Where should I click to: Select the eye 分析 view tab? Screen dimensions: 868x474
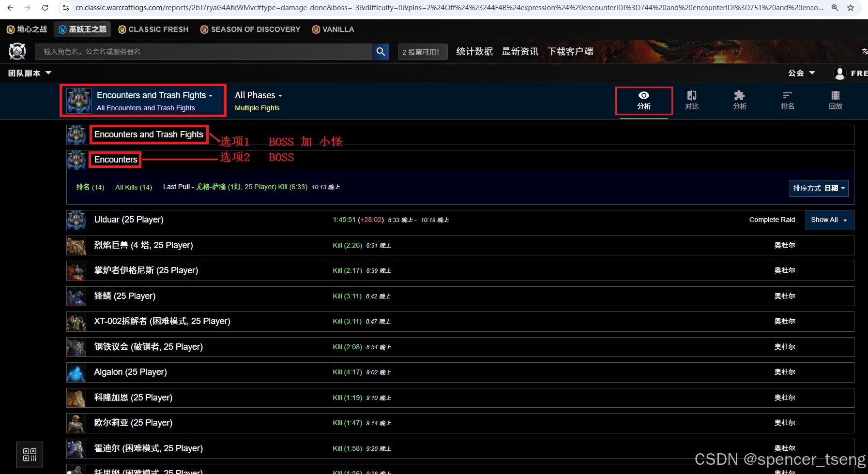[644, 101]
